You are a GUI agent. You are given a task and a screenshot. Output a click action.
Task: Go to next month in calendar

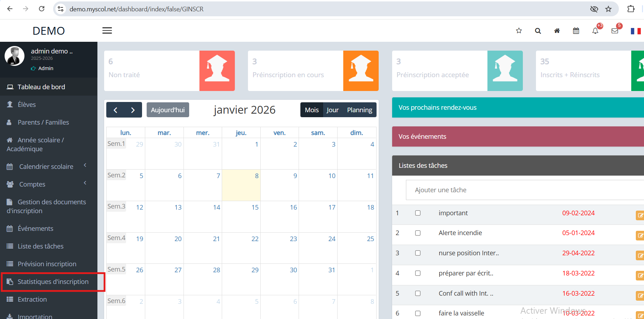tap(133, 110)
